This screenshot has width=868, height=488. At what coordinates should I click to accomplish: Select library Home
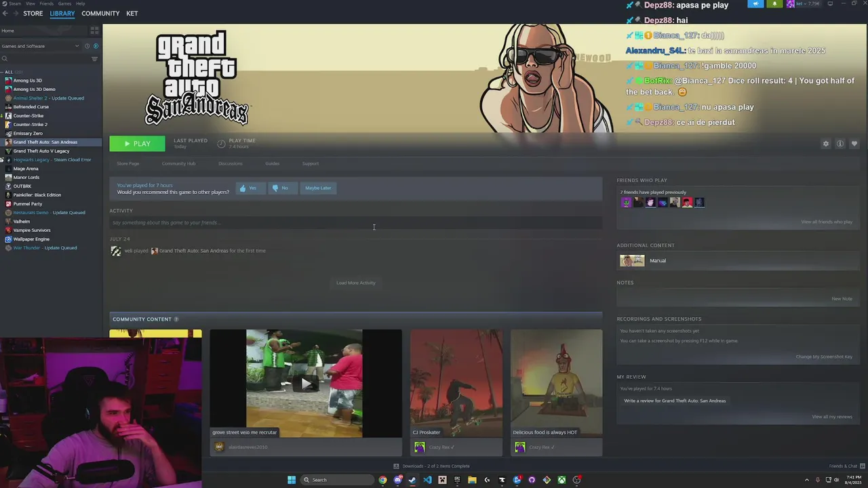pyautogui.click(x=44, y=30)
